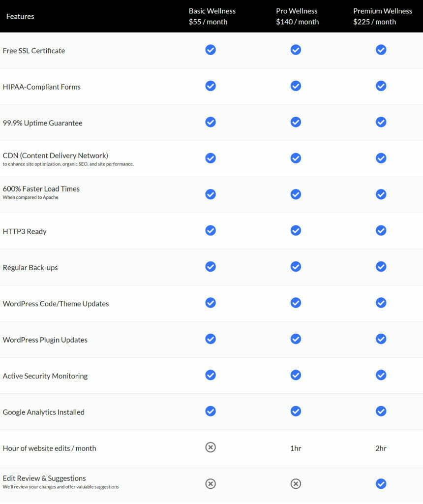Click the Features column header

pyautogui.click(x=20, y=16)
